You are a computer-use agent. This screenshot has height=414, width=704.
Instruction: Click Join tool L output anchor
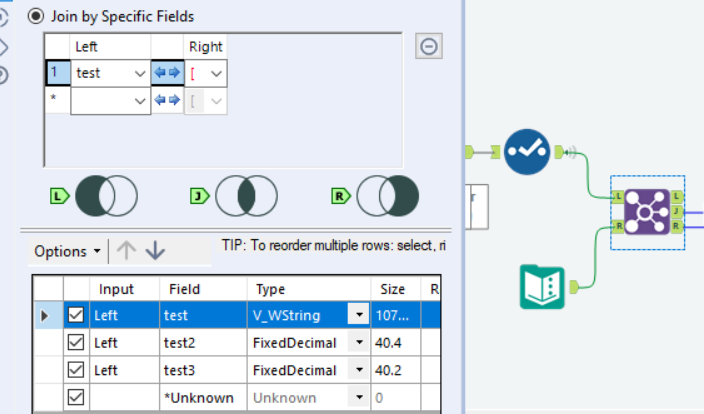coord(677,196)
